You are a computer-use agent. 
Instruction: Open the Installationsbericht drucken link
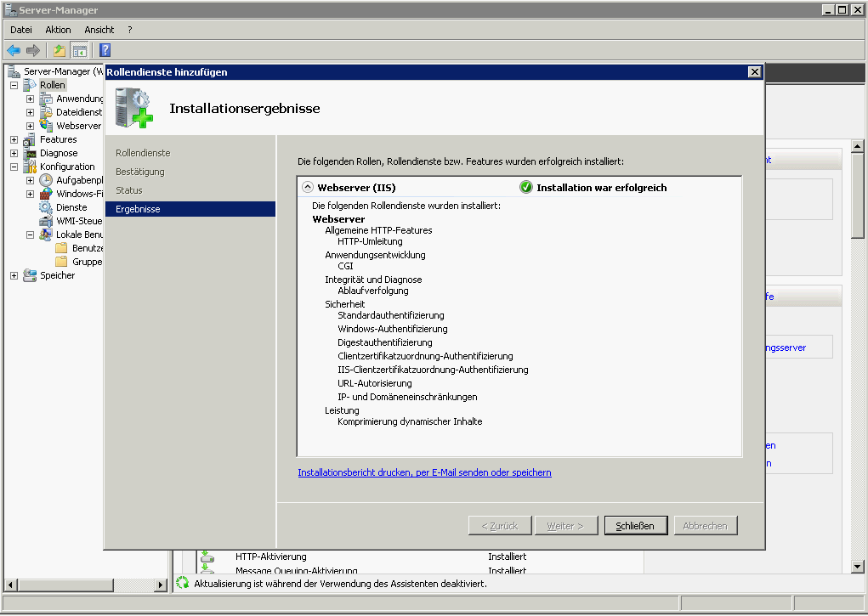(424, 472)
